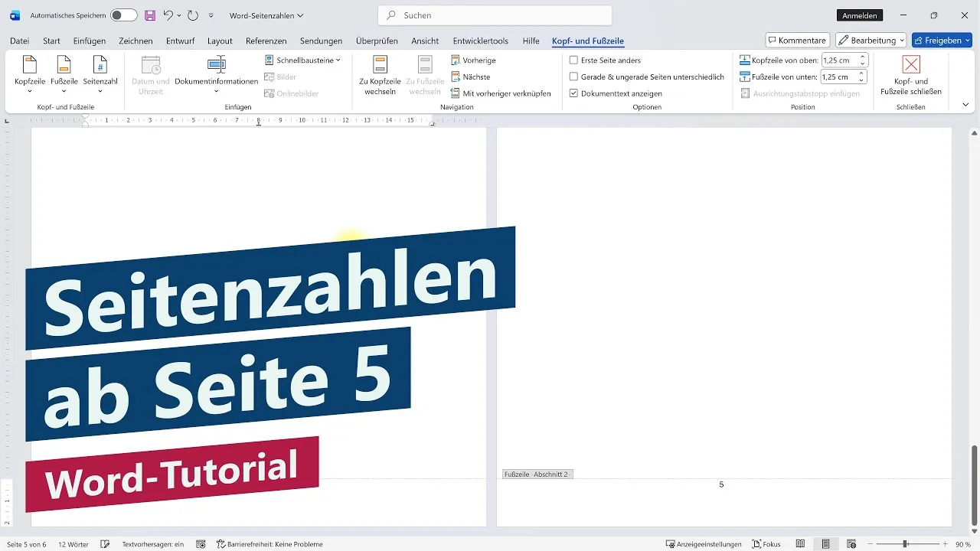Image resolution: width=980 pixels, height=551 pixels.
Task: Jump to the Vorherige header
Action: coord(474,60)
